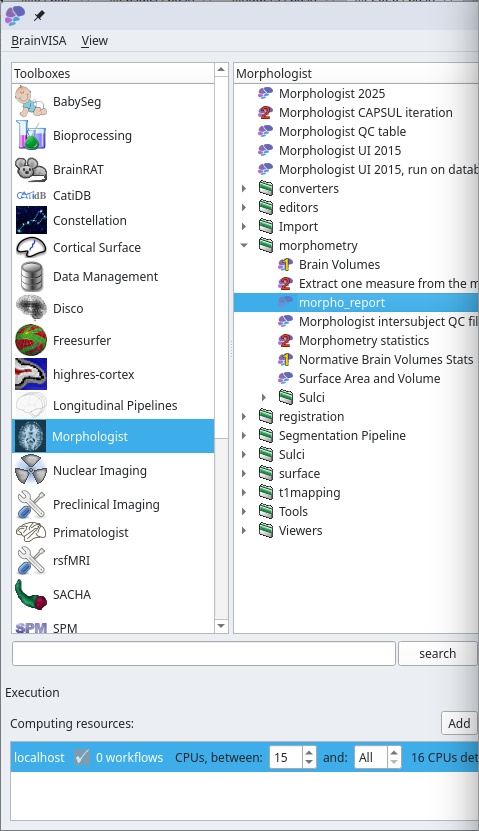This screenshot has height=831, width=479.
Task: Focus the process search text field
Action: point(204,653)
